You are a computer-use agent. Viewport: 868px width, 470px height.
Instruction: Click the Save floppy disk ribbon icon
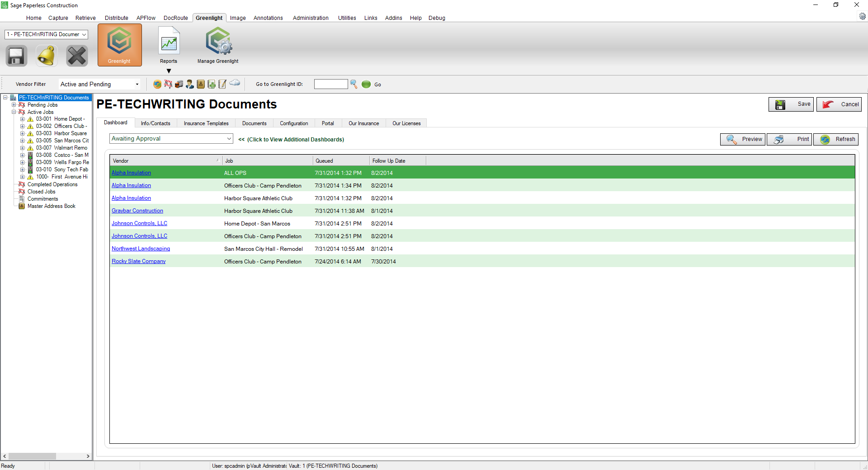[x=16, y=56]
